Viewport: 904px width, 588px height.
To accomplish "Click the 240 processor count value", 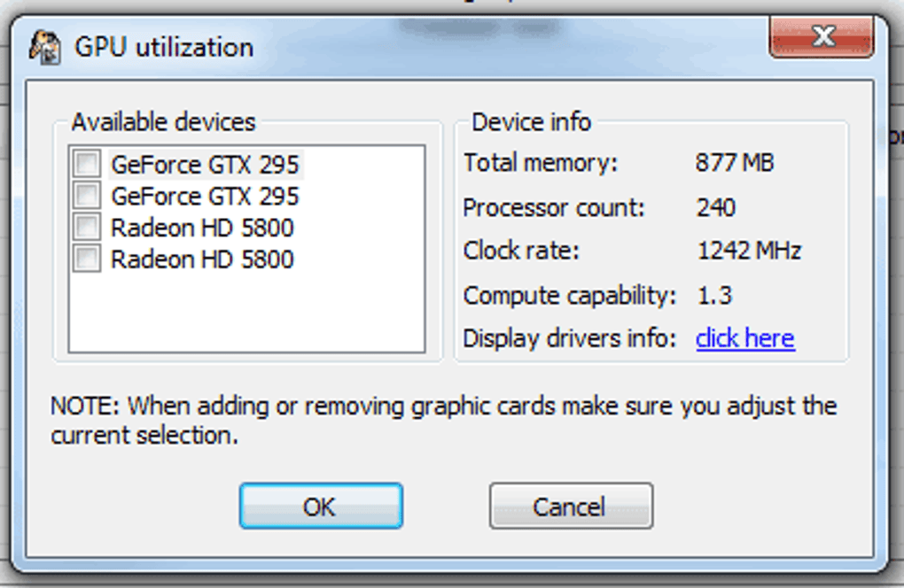I will click(x=716, y=207).
